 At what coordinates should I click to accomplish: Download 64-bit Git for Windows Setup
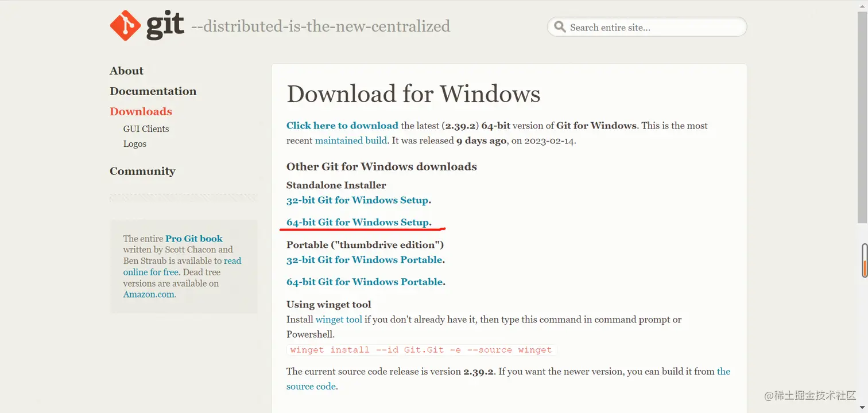(x=358, y=222)
